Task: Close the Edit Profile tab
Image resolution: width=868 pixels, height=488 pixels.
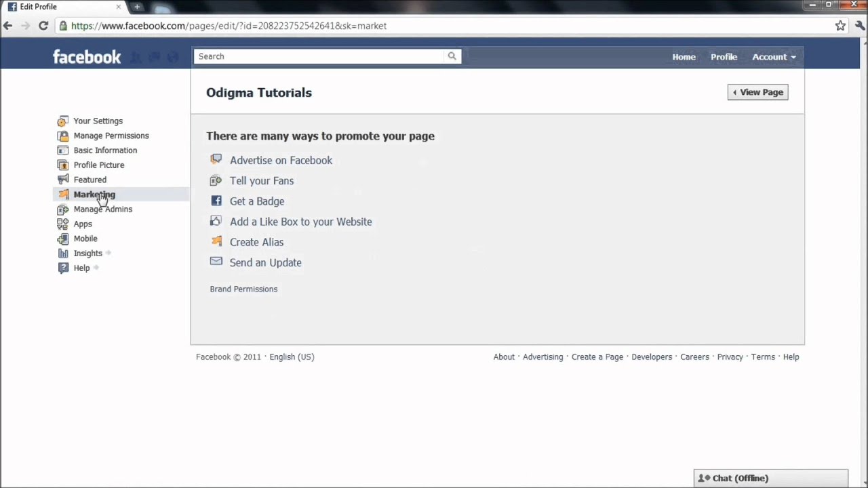Action: click(119, 7)
